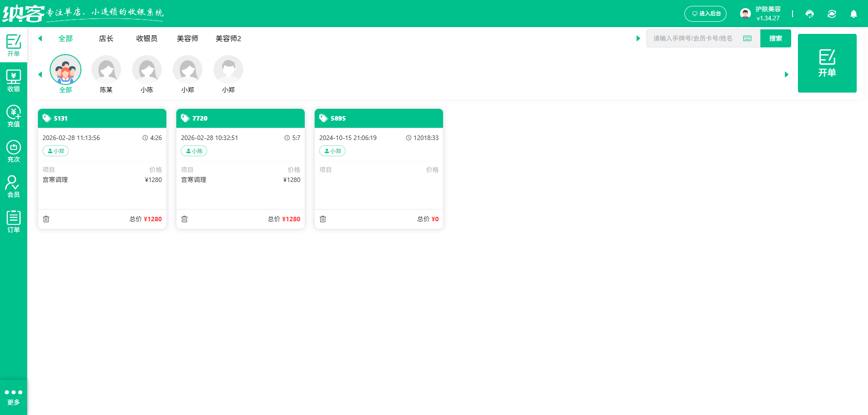Delete order 5131 with trash icon

[46, 219]
